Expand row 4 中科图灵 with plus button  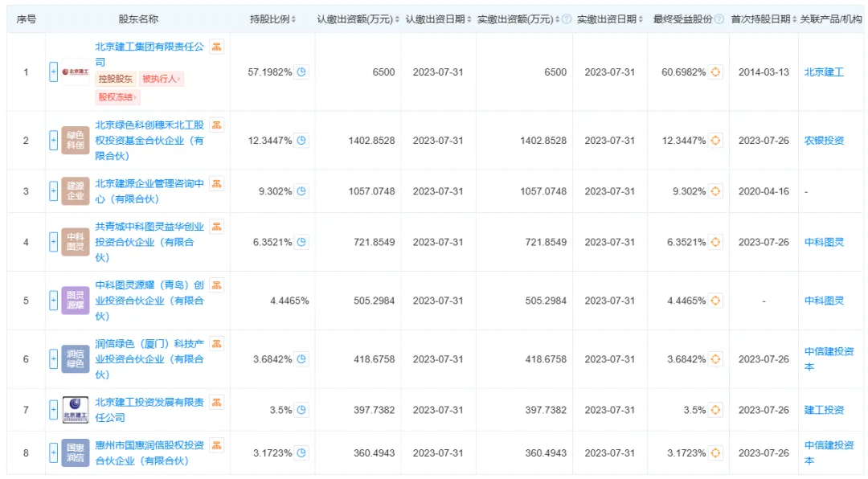53,242
